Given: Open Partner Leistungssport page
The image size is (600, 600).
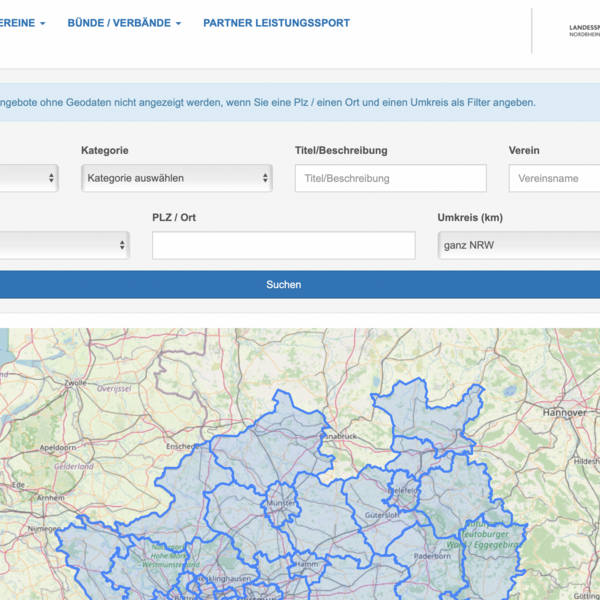Looking at the screenshot, I should pyautogui.click(x=276, y=23).
